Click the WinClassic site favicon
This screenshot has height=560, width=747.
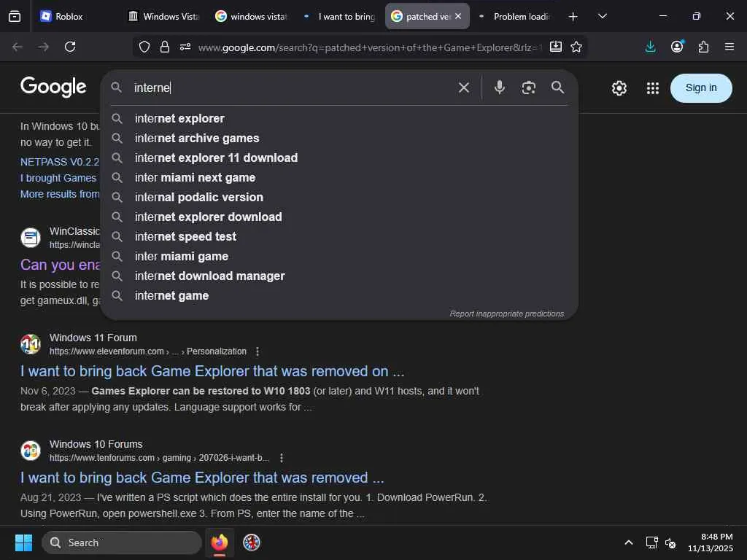tap(31, 237)
